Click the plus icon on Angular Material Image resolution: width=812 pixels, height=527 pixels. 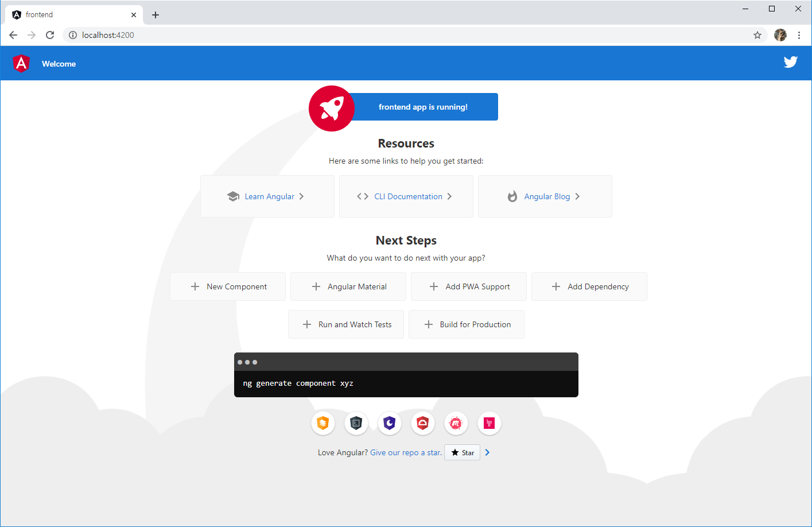[316, 286]
